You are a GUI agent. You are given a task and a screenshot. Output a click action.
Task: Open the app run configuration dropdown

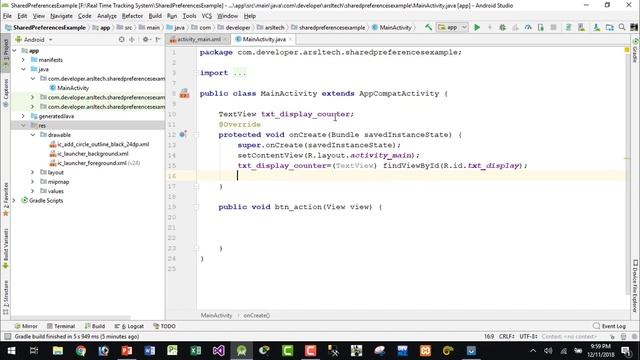[452, 27]
